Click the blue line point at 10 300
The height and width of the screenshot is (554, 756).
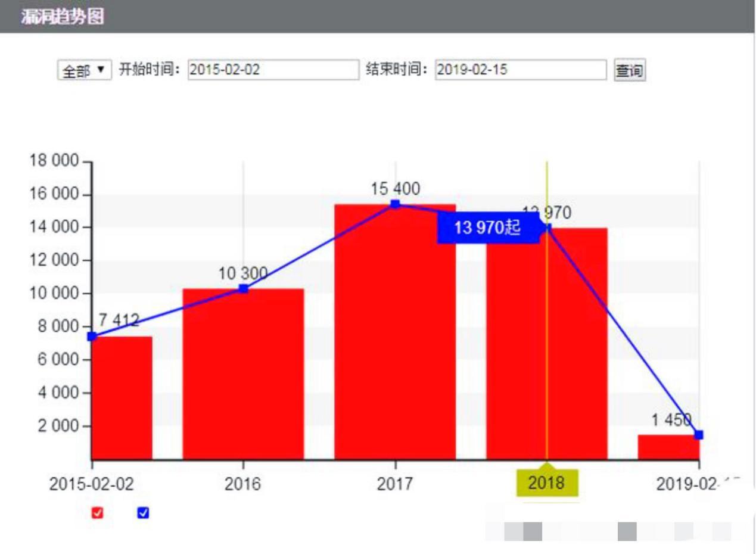pyautogui.click(x=243, y=289)
